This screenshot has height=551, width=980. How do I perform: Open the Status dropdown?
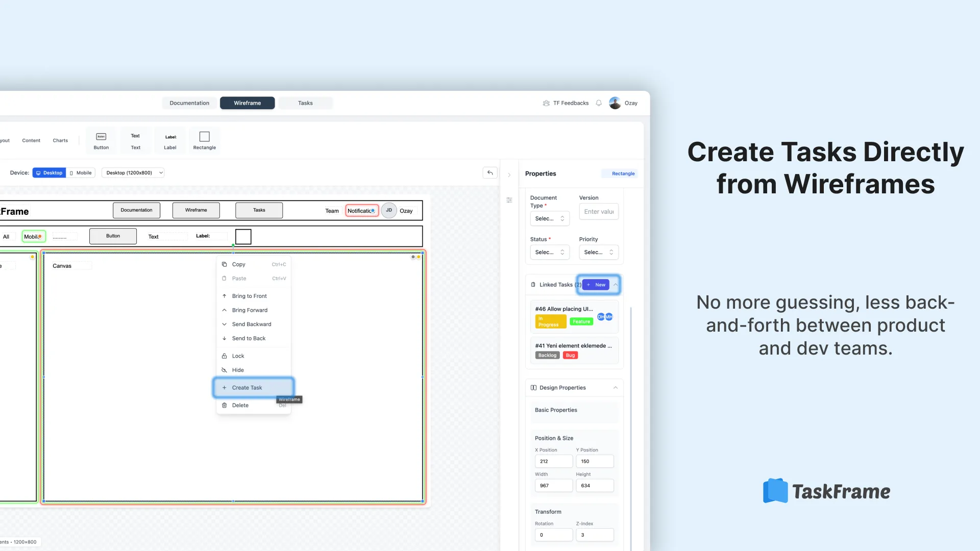tap(549, 252)
